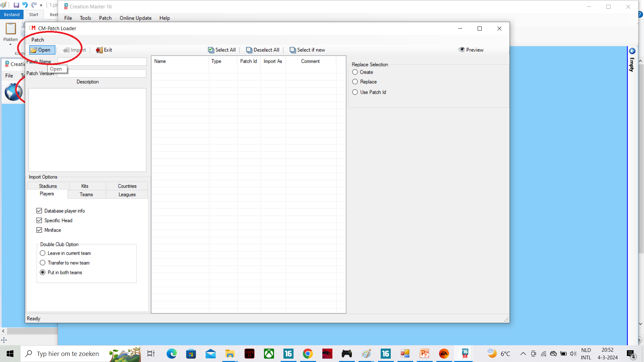Click the Bestand tab in background window

(x=12, y=15)
